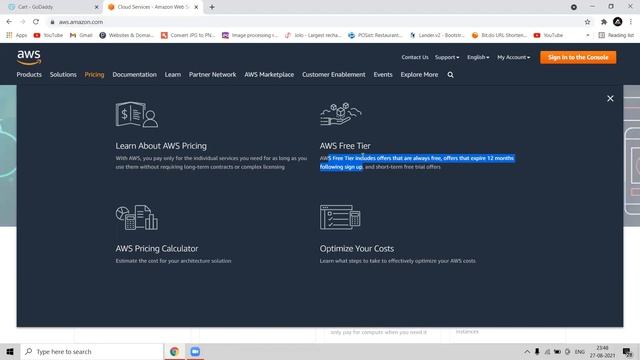640x360 pixels.
Task: Open the Events menu
Action: click(x=383, y=75)
